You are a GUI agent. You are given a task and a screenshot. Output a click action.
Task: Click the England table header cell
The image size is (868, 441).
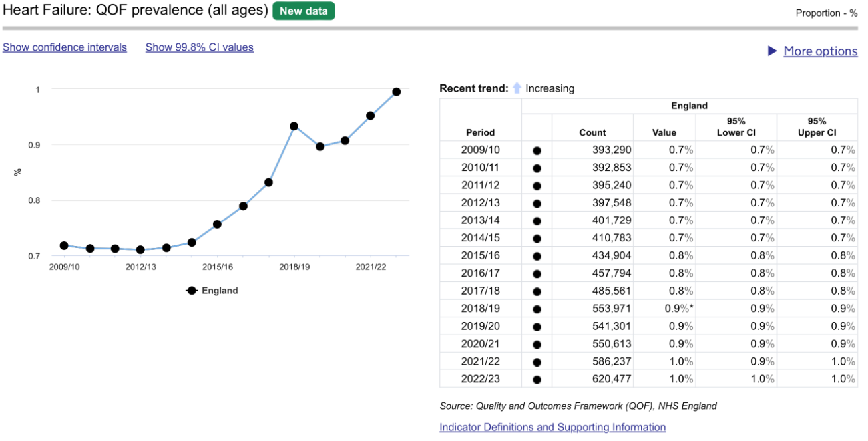click(x=689, y=105)
